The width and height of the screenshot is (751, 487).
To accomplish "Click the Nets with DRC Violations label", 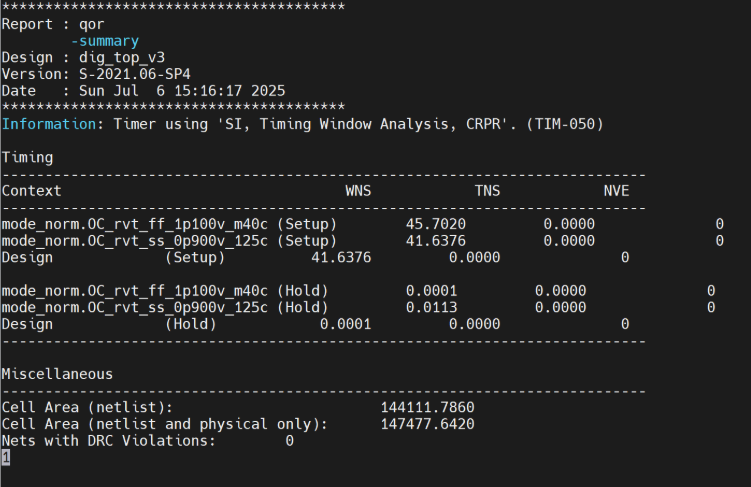I will coord(109,441).
